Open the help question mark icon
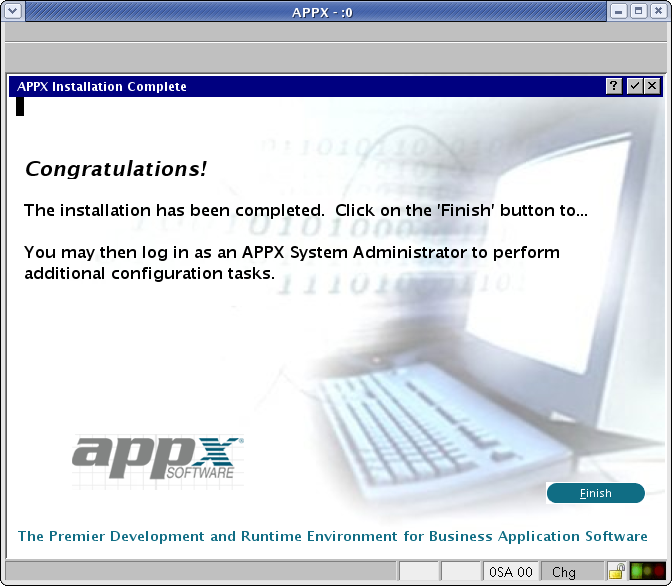Image resolution: width=672 pixels, height=586 pixels. click(614, 86)
